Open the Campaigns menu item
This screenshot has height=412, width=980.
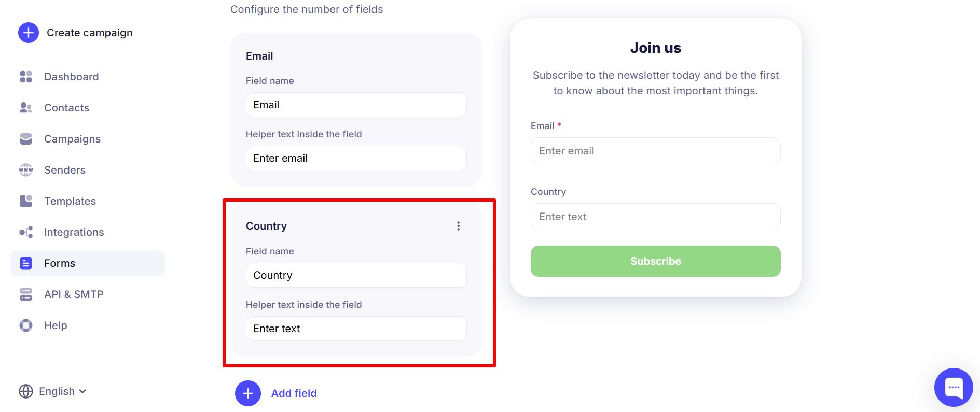[72, 139]
